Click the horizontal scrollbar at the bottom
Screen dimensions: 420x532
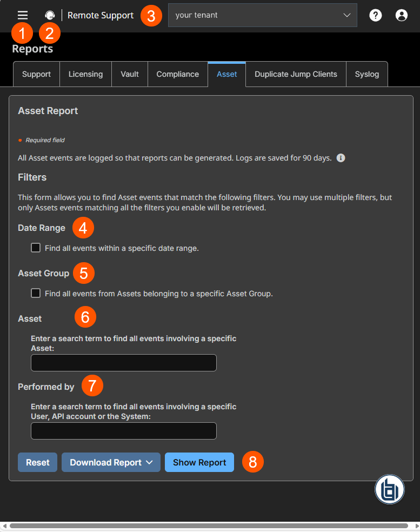click(x=209, y=526)
